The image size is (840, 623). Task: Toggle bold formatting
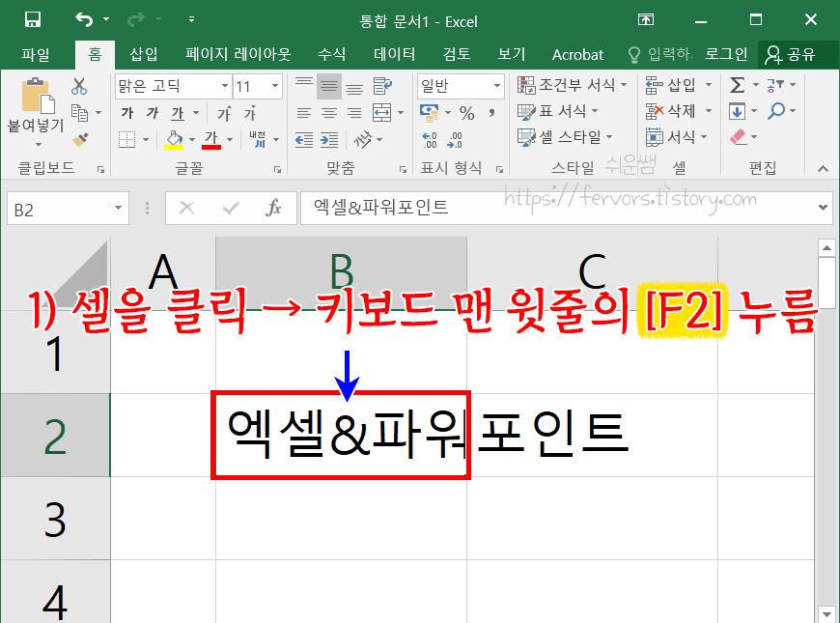[x=126, y=113]
